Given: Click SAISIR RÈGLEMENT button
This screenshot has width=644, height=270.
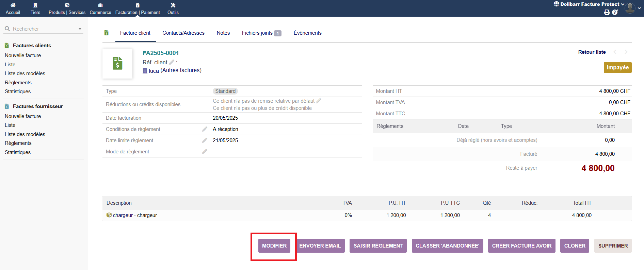Looking at the screenshot, I should click(378, 246).
